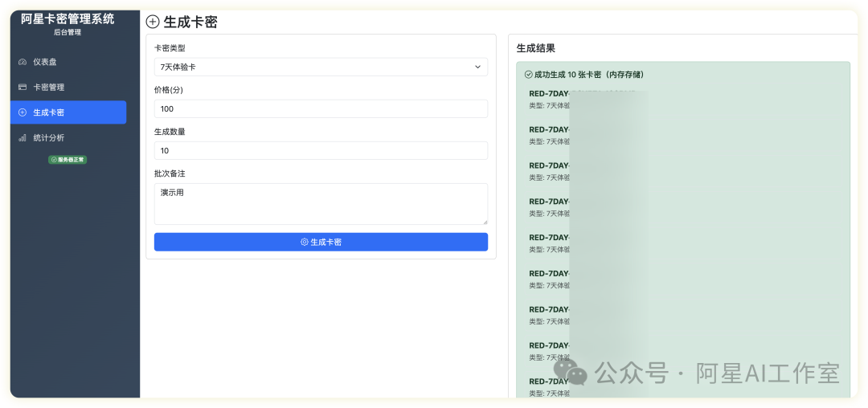
Task: Click the check icon in the 服务器正常 badge
Action: pyautogui.click(x=54, y=160)
